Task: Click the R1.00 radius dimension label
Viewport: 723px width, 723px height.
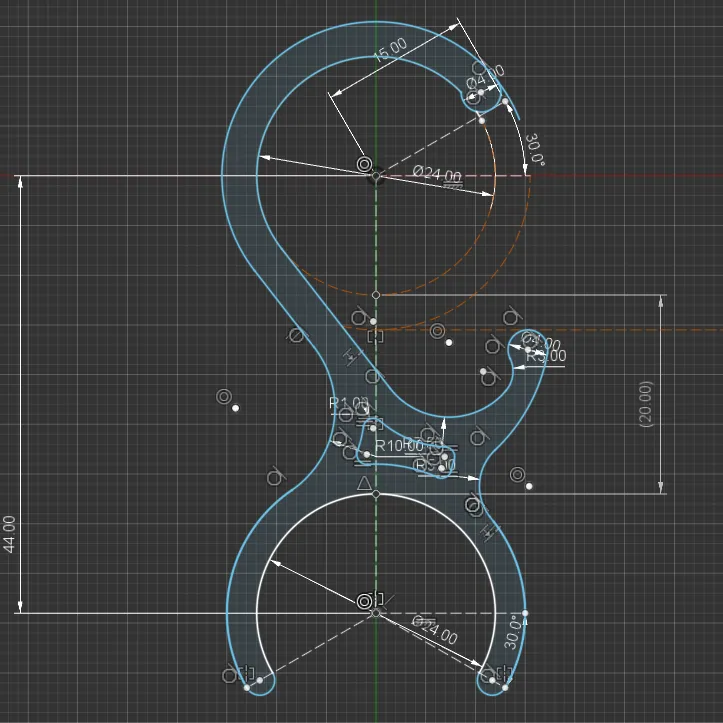Action: (349, 403)
